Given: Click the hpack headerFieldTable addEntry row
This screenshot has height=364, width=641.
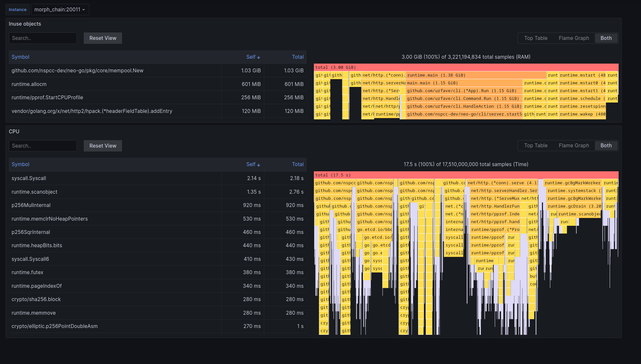Looking at the screenshot, I should click(157, 111).
